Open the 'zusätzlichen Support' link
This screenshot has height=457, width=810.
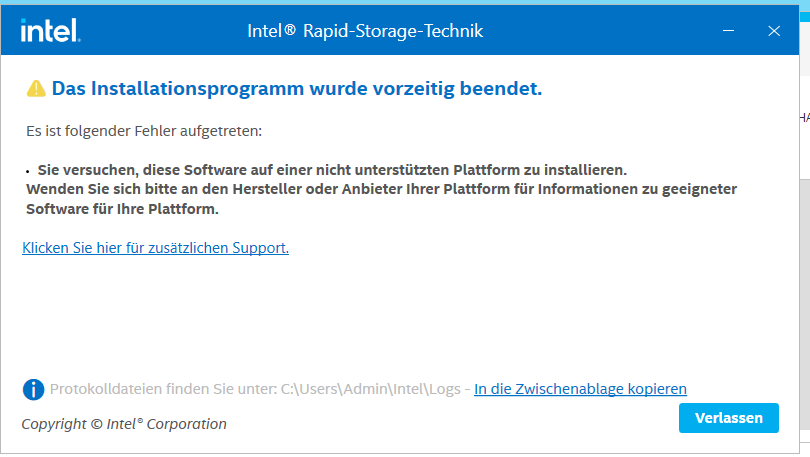point(155,248)
